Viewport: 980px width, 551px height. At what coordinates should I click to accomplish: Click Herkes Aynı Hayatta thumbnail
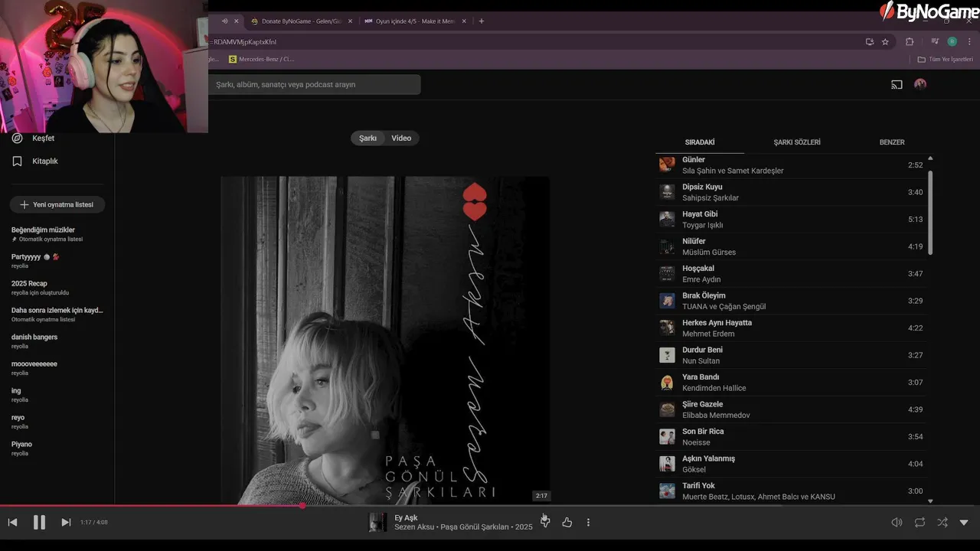667,328
